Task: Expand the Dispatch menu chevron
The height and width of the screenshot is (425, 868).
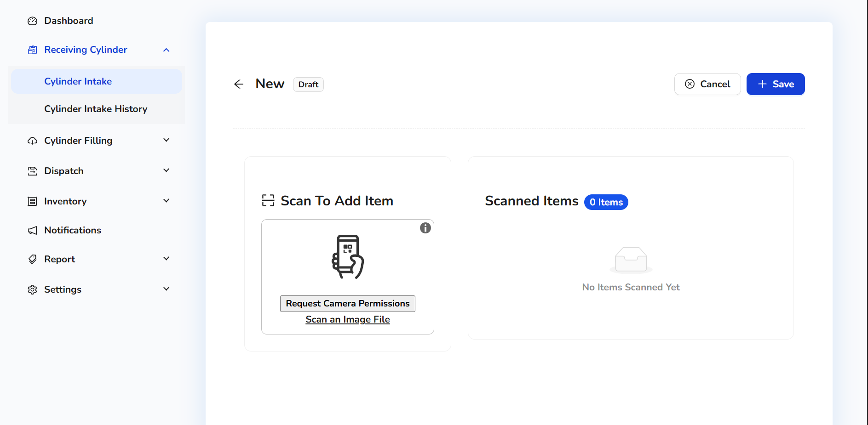Action: coord(167,170)
